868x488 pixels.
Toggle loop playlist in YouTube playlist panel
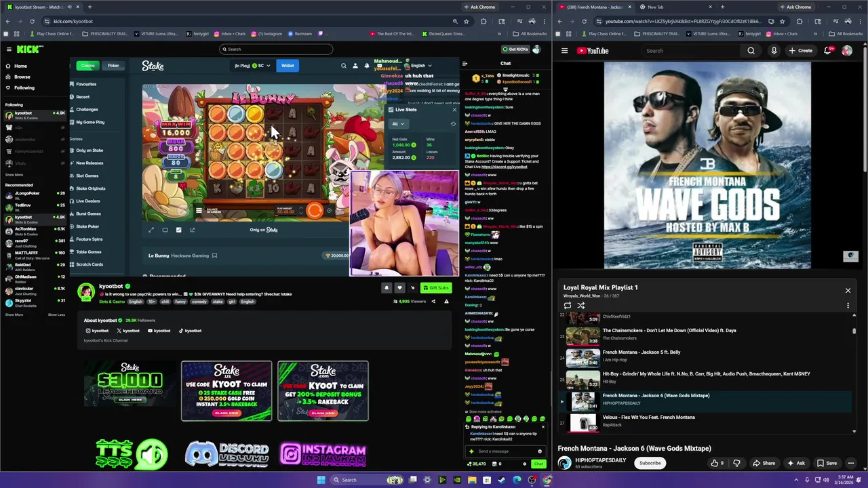pos(568,305)
